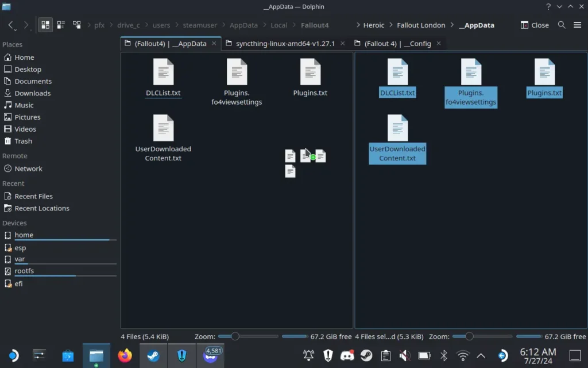Click drive_c in the breadcrumb path
588x368 pixels.
128,25
